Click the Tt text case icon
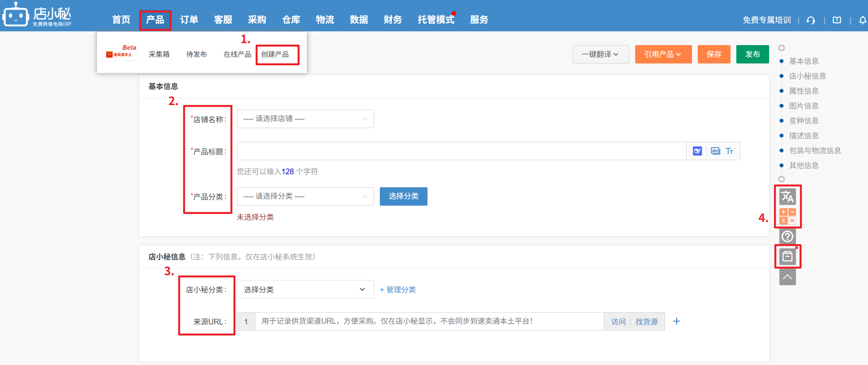Viewport: 868px width, 365px height. (x=729, y=151)
